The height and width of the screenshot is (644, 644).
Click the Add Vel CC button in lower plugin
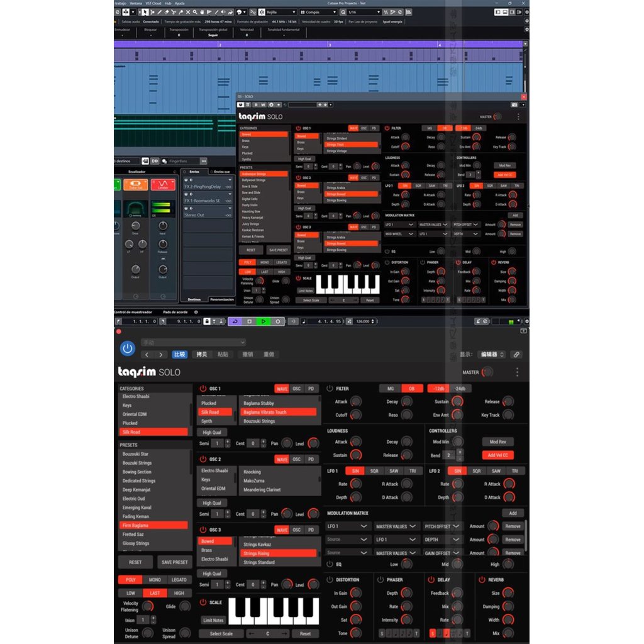point(498,455)
